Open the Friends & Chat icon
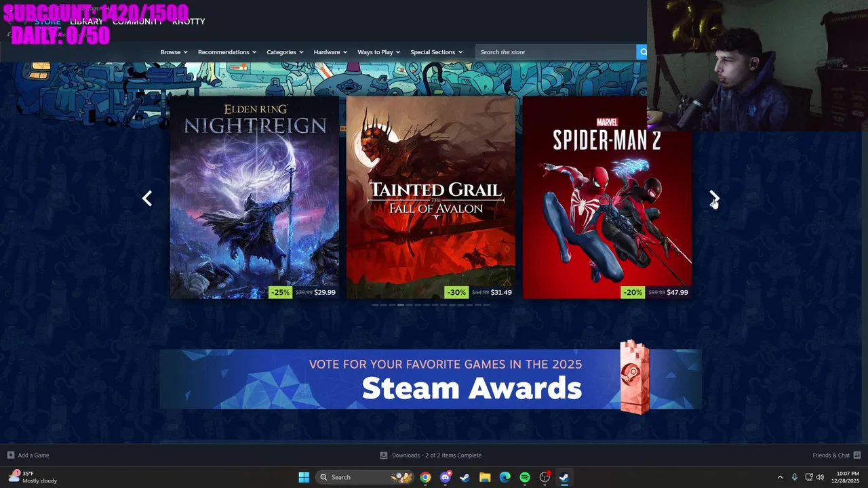The width and height of the screenshot is (868, 488). pos(857,455)
